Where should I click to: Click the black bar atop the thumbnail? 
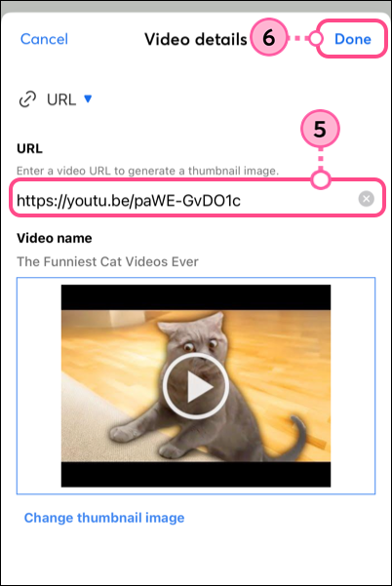point(196,297)
